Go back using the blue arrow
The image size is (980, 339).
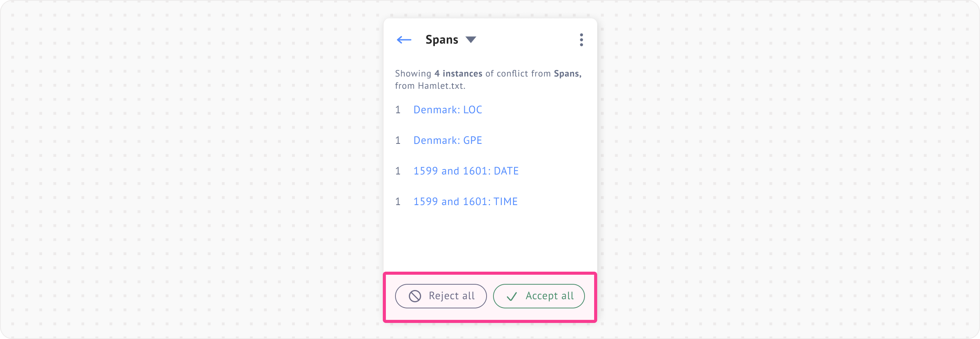click(404, 40)
